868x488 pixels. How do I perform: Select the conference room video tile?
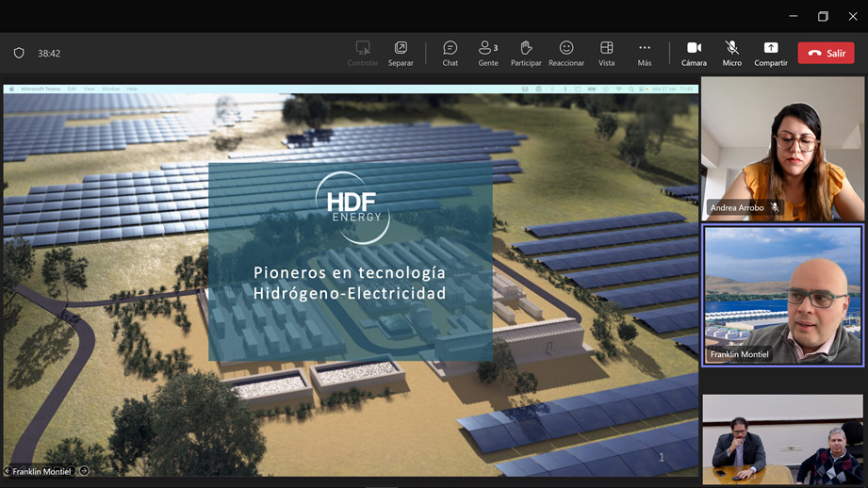782,438
